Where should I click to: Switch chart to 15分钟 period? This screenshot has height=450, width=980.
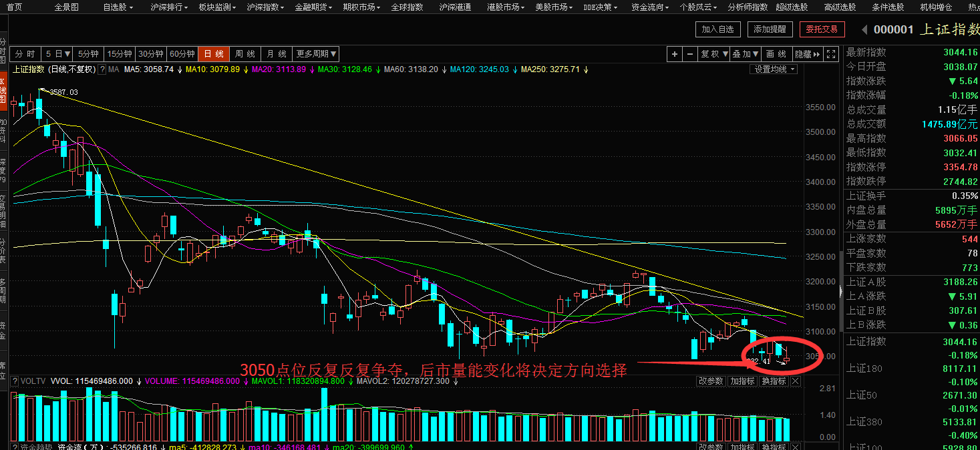coord(120,54)
